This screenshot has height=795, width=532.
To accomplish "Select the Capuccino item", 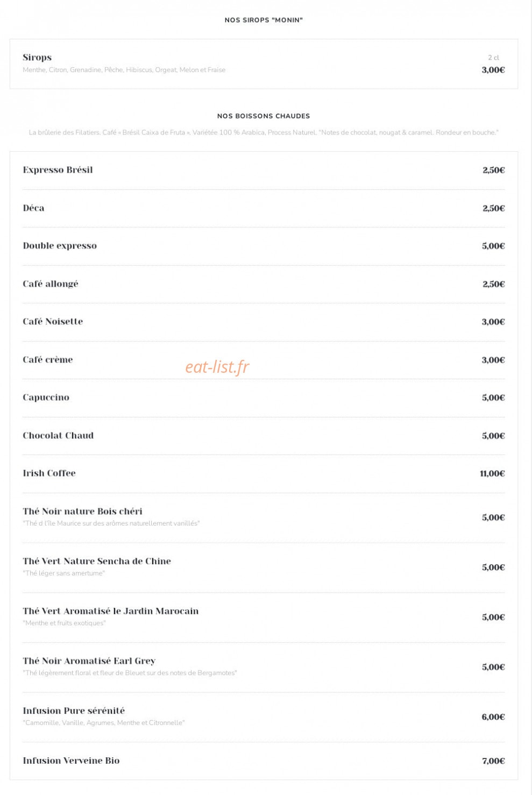I will pyautogui.click(x=264, y=397).
